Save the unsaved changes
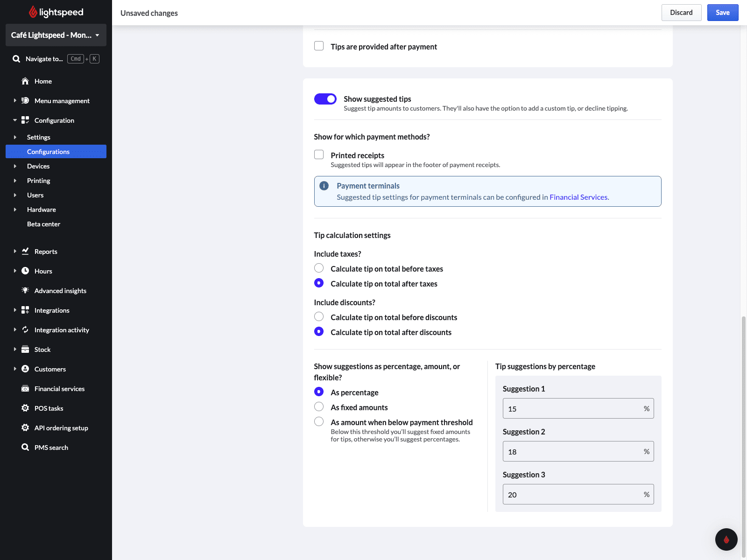The image size is (747, 560). (722, 13)
